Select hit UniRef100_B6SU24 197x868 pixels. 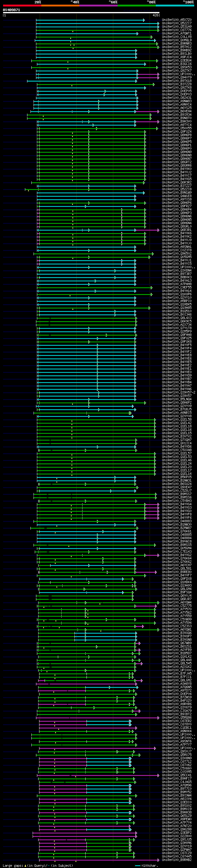coord(177,483)
